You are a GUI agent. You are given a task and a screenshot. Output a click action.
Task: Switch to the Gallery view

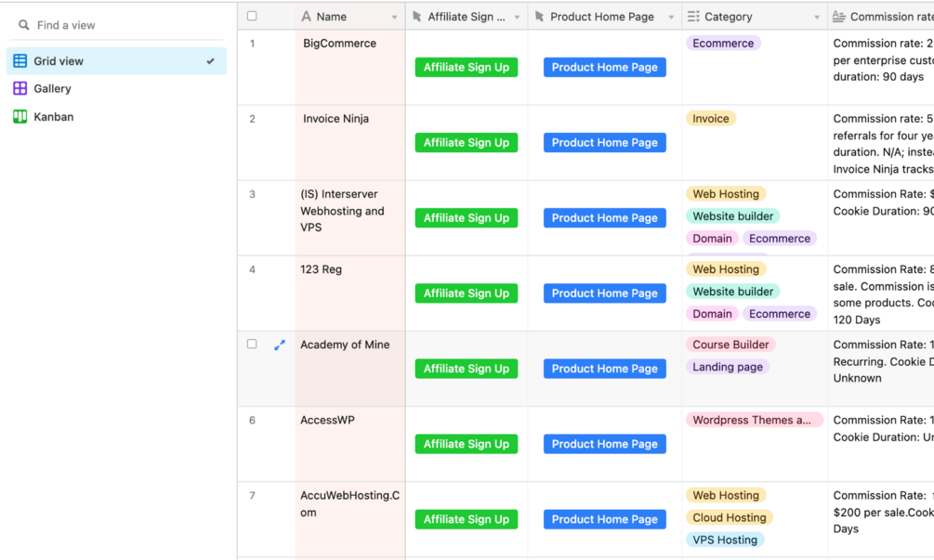(117, 88)
